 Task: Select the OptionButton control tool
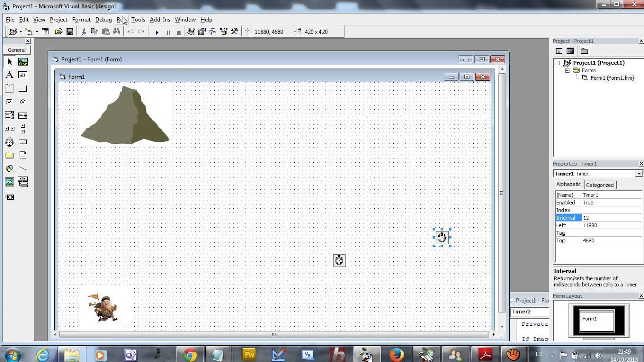click(23, 102)
